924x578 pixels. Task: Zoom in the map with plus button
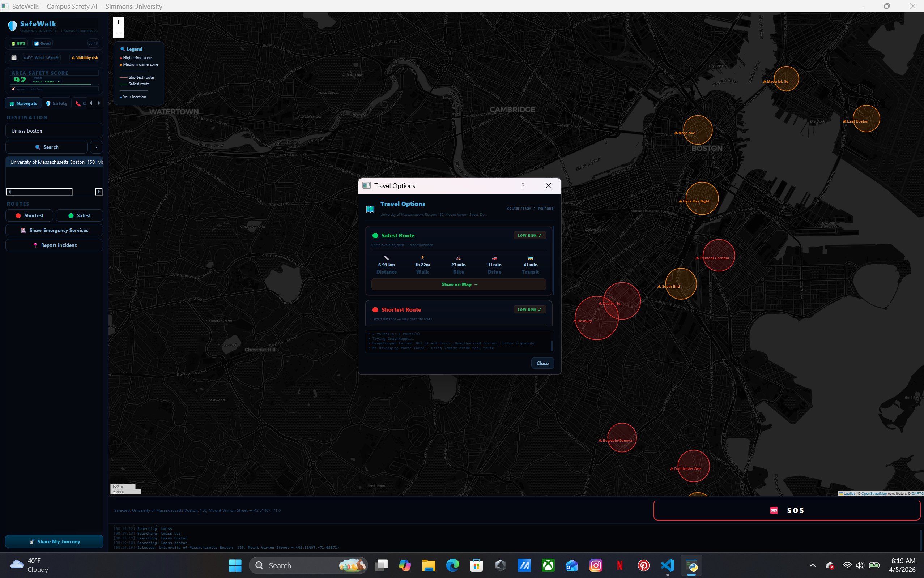pos(118,22)
